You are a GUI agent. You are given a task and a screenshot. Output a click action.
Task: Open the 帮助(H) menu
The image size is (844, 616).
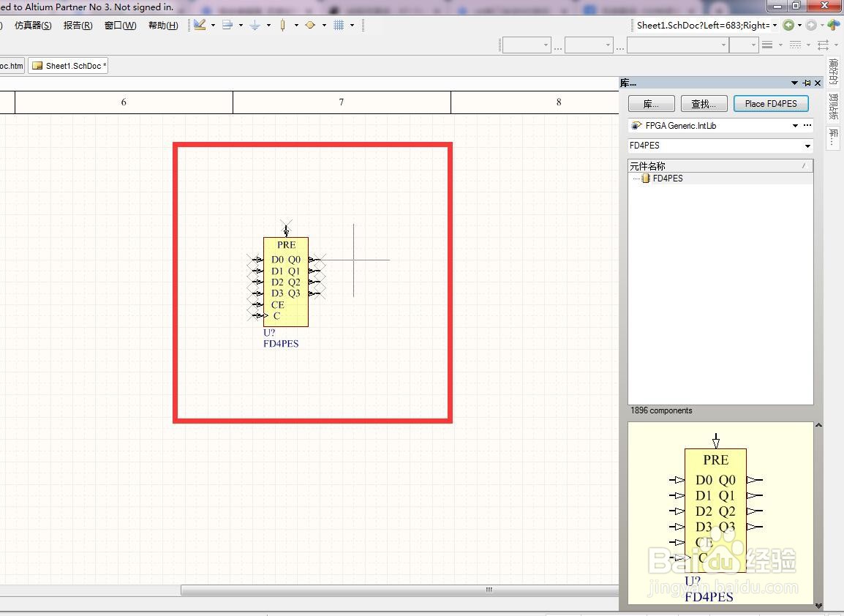pyautogui.click(x=163, y=26)
